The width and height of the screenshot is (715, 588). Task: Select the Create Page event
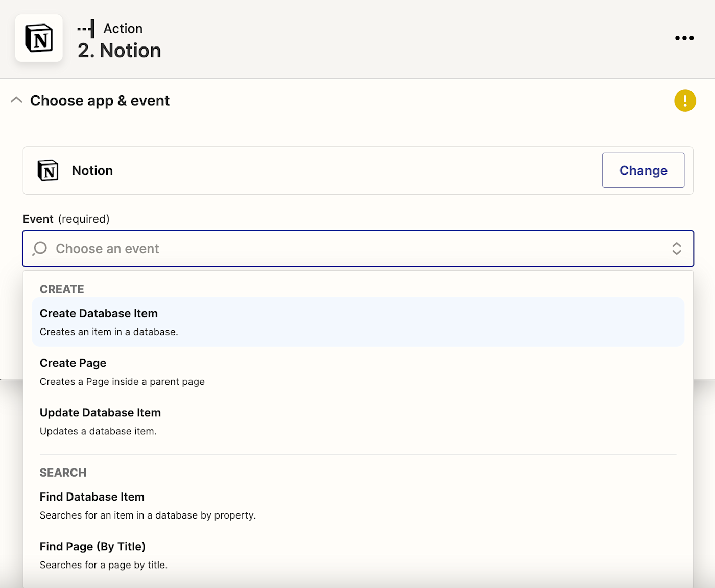click(358, 371)
